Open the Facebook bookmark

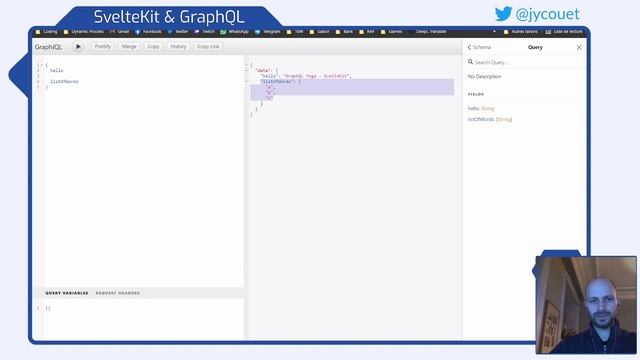pyautogui.click(x=149, y=31)
